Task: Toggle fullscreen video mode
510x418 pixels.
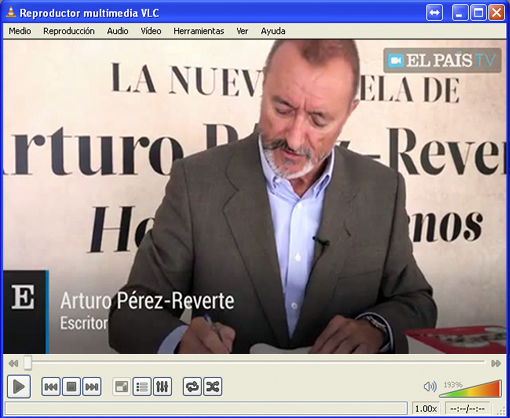Action: pyautogui.click(x=122, y=387)
